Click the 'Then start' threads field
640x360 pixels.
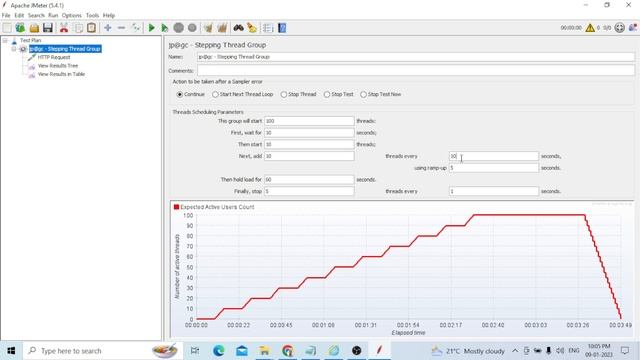[309, 144]
